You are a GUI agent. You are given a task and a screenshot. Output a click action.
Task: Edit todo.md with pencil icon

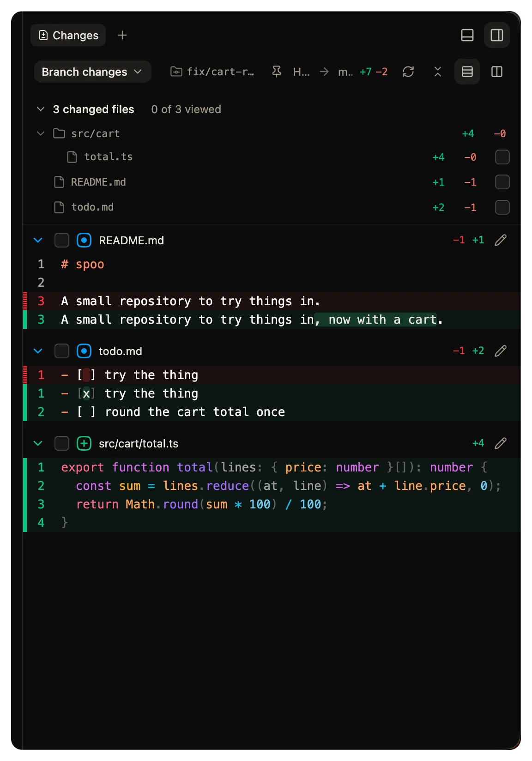(501, 351)
